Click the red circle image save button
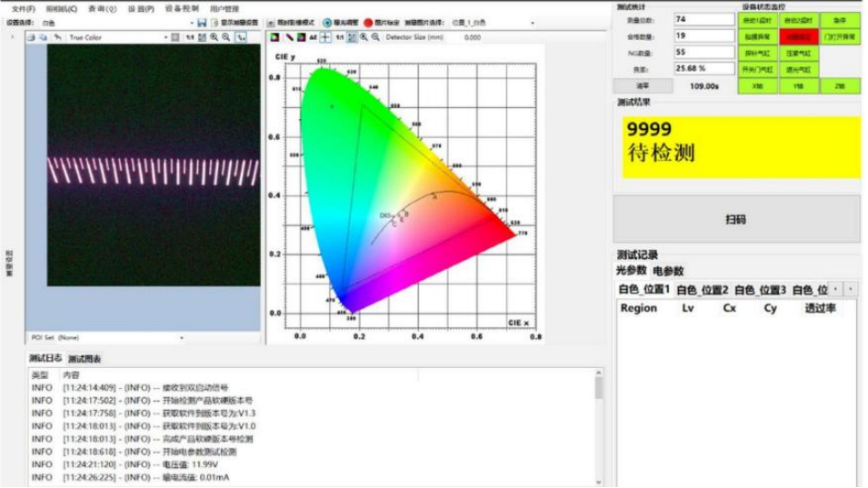 [368, 23]
